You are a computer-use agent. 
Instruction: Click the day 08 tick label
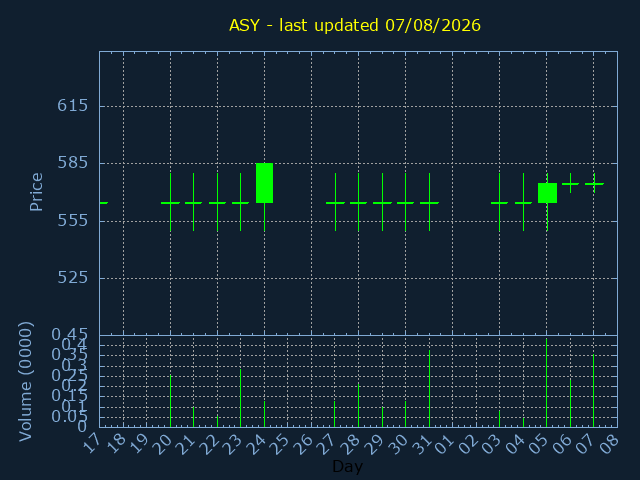(x=609, y=444)
